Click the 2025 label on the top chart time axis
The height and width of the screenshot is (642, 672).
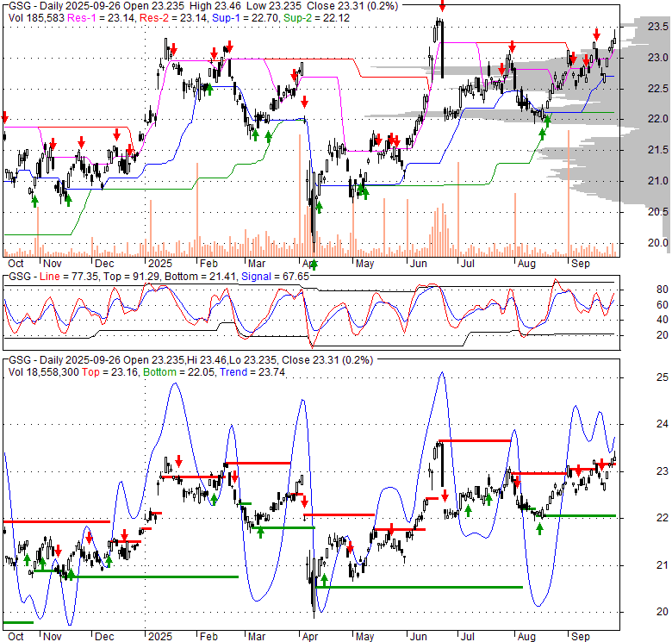click(x=160, y=263)
